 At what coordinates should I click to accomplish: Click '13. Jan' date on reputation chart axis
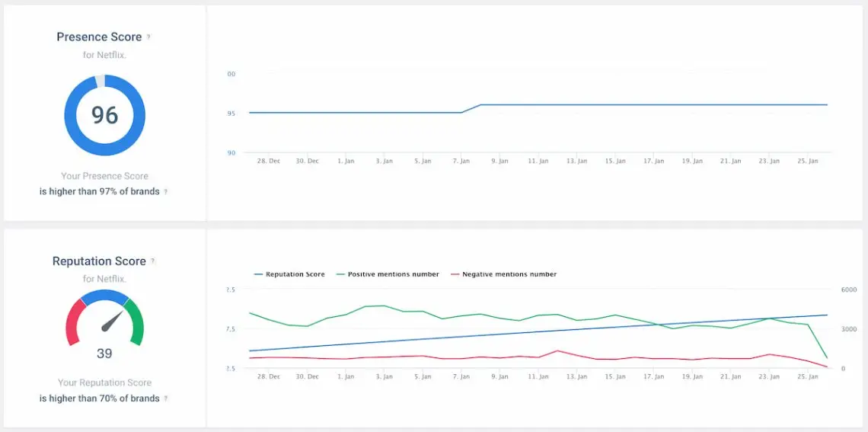tap(577, 376)
